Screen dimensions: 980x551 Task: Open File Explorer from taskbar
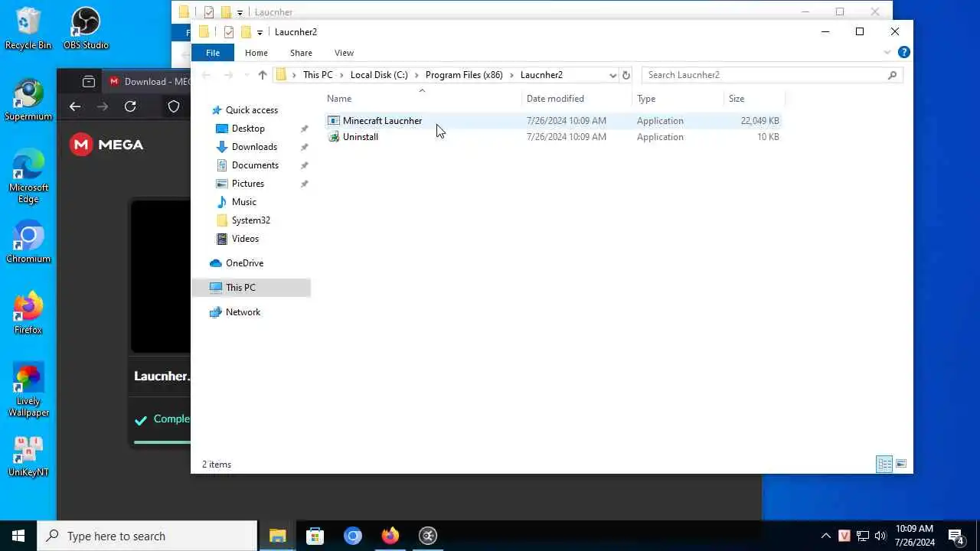pyautogui.click(x=277, y=536)
